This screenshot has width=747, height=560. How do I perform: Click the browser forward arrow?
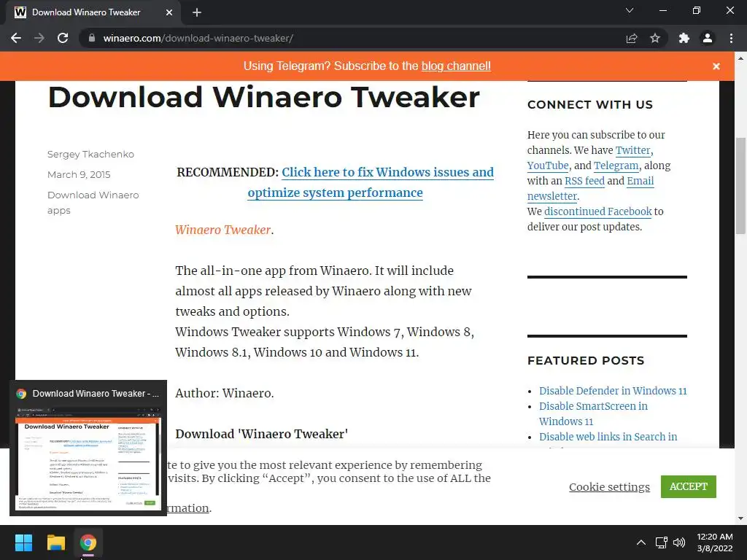pyautogui.click(x=39, y=38)
